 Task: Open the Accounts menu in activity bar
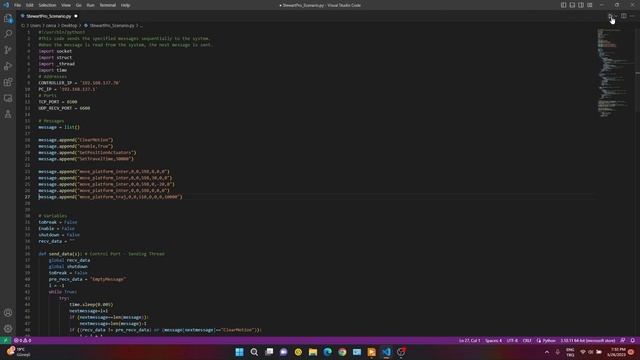pyautogui.click(x=8, y=313)
